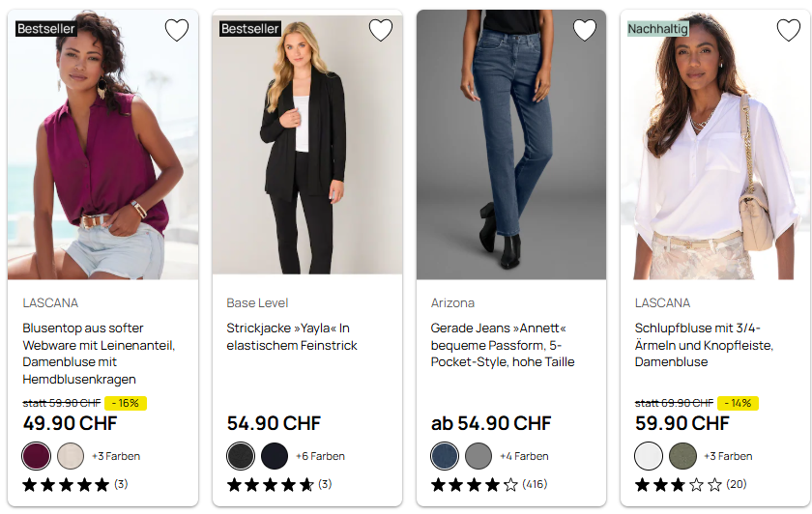Choose blue denim swatch for Arizona jeans

pos(445,456)
